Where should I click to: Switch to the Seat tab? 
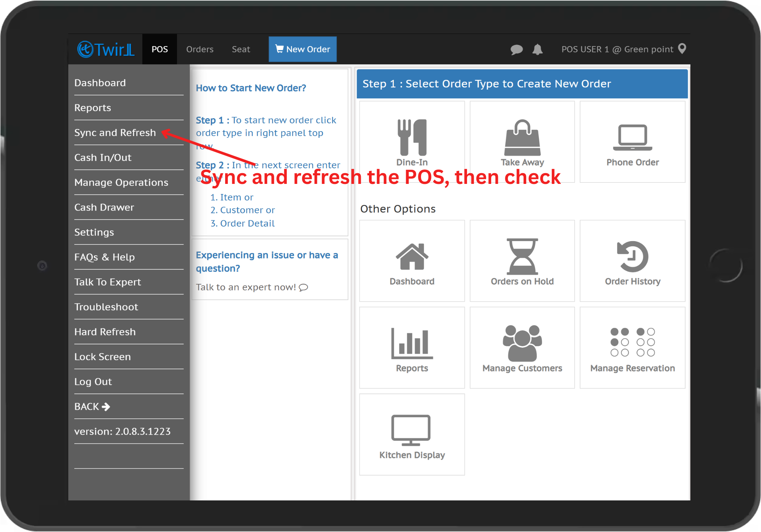[x=241, y=49]
